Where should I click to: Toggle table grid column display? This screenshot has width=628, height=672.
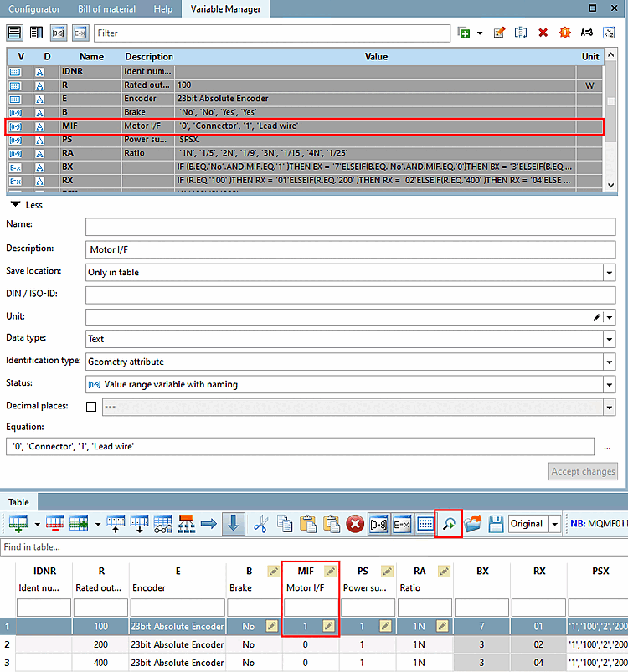425,524
